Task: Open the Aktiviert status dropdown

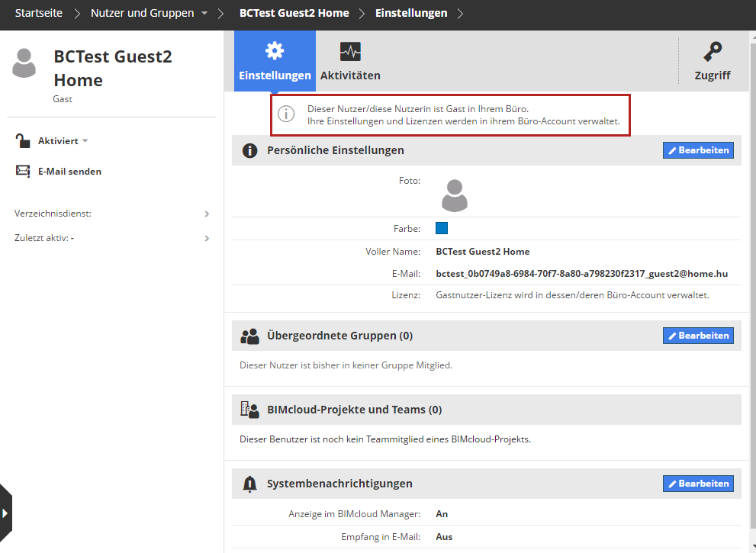Action: (85, 141)
